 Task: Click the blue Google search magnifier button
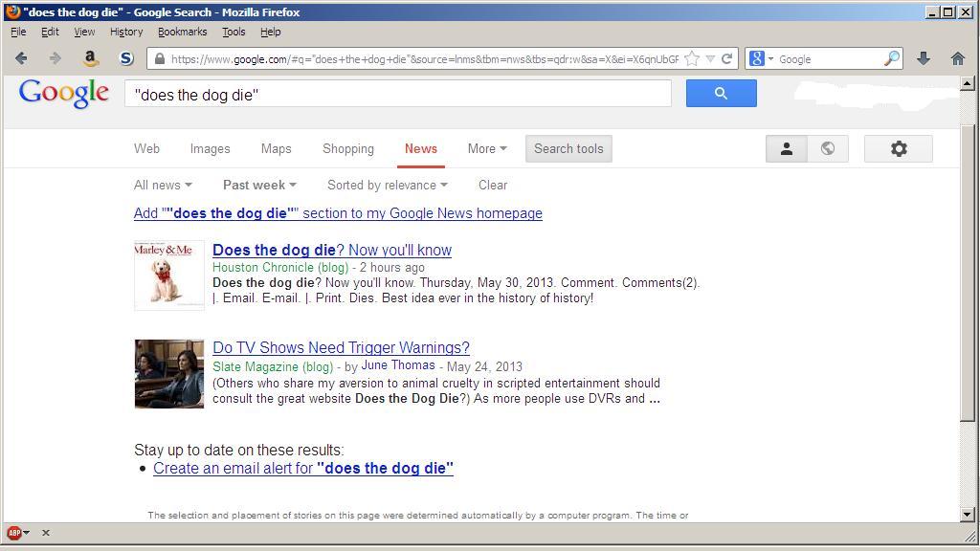(721, 94)
